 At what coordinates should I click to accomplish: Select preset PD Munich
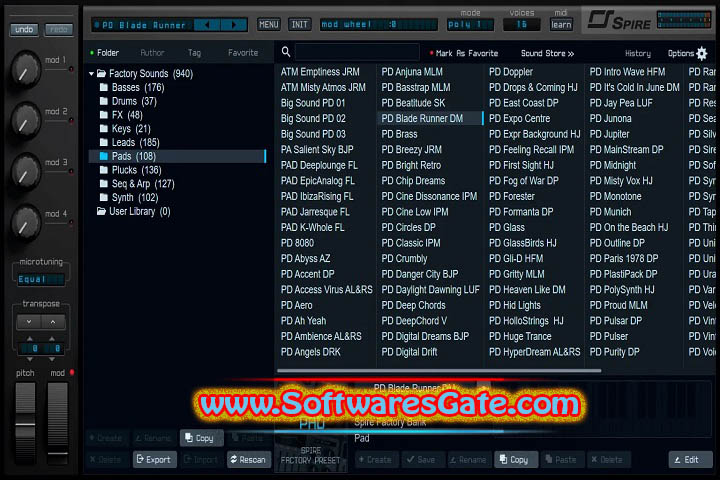coord(610,212)
